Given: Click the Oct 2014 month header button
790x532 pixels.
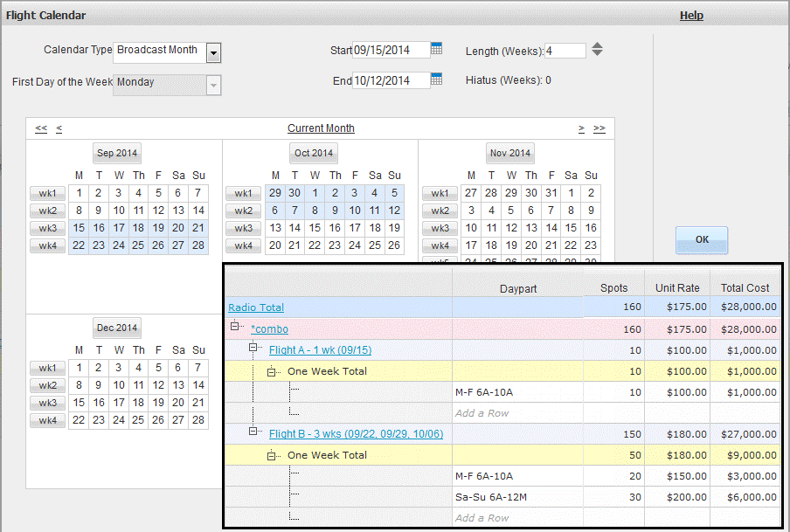Looking at the screenshot, I should (x=314, y=153).
